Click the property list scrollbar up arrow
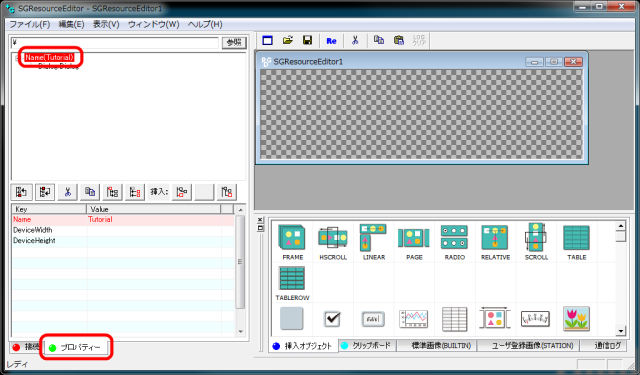The width and height of the screenshot is (640, 375). [x=240, y=210]
